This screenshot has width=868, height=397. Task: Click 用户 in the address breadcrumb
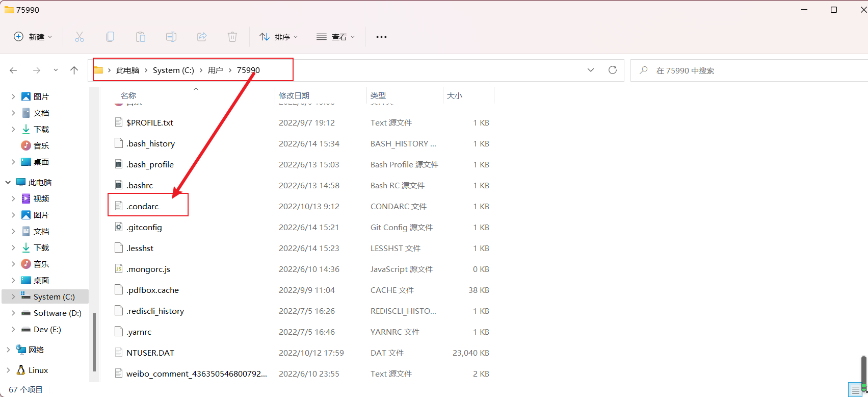tap(215, 70)
